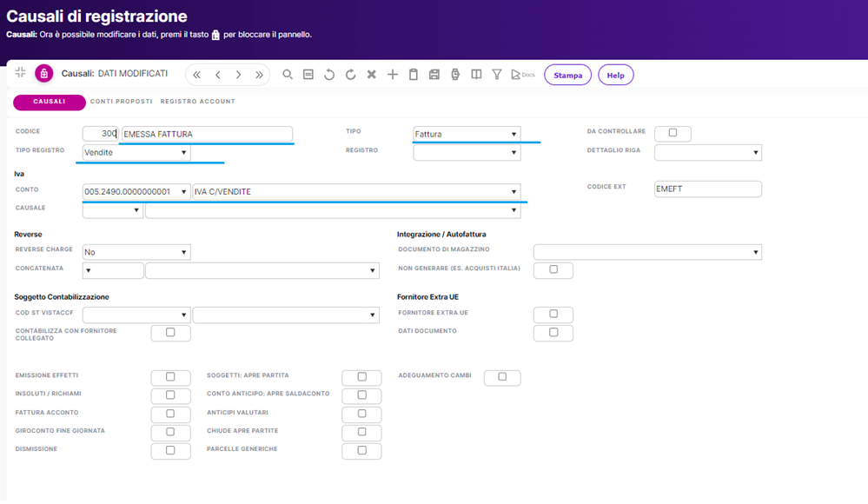Image resolution: width=868 pixels, height=504 pixels.
Task: Open the Reverse Charge dropdown
Action: coord(136,252)
